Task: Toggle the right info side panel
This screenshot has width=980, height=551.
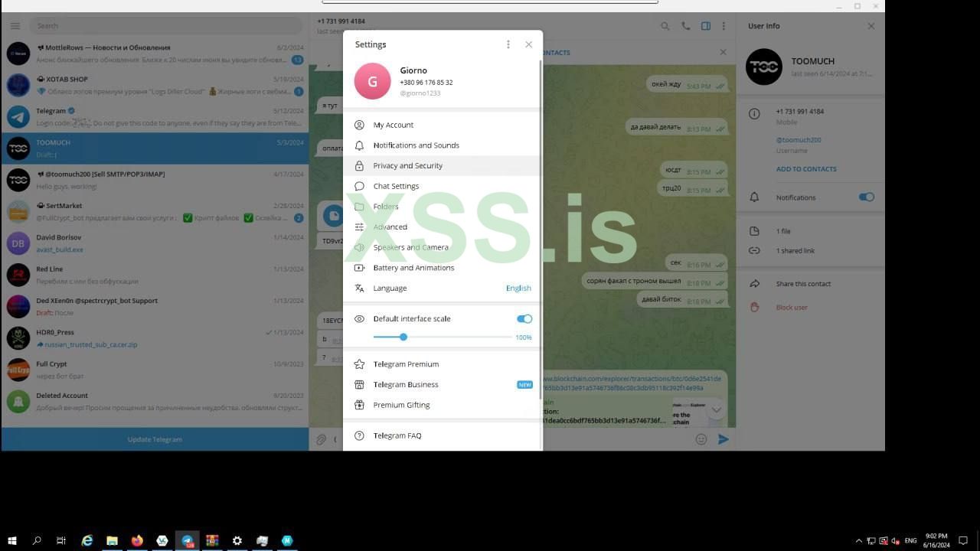Action: [706, 26]
